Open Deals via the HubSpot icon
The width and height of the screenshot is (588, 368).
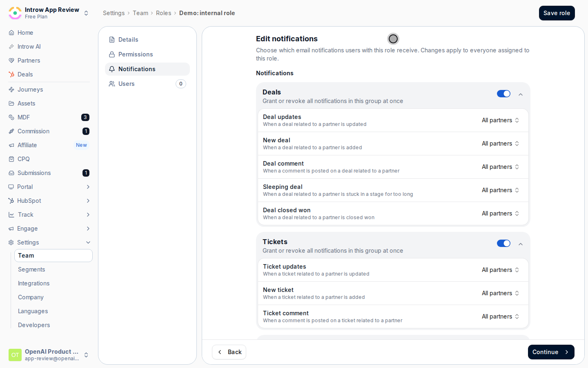[x=11, y=74]
